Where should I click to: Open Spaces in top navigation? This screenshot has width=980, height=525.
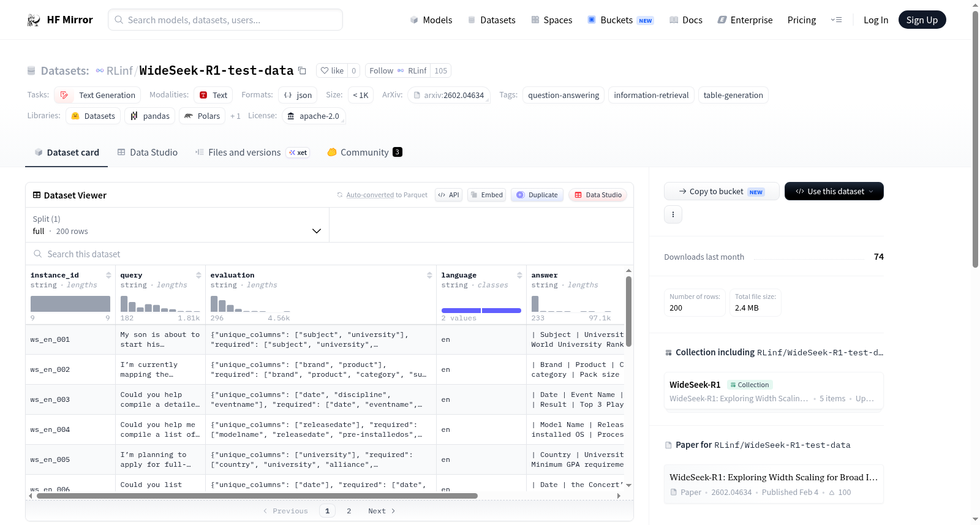click(551, 20)
